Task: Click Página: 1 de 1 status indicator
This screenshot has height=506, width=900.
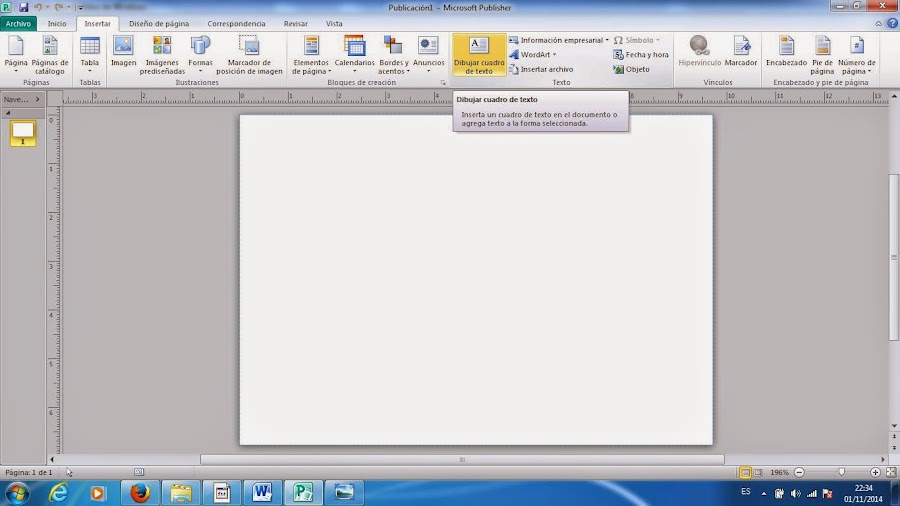Action: 29,472
